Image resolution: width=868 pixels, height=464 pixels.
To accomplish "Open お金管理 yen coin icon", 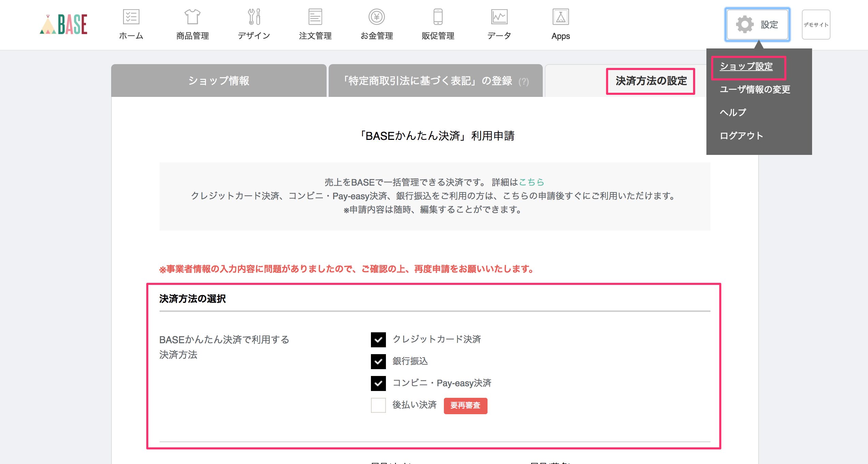I will 376,17.
